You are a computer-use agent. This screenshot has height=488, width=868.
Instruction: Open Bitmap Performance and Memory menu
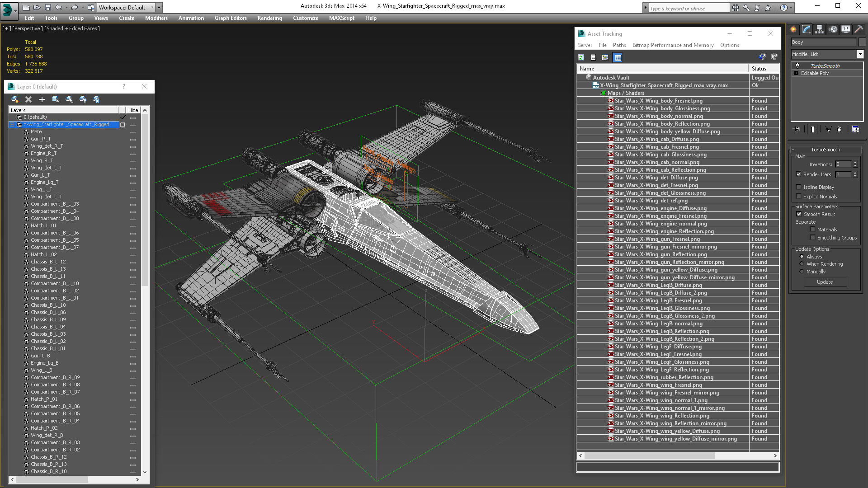pyautogui.click(x=673, y=45)
